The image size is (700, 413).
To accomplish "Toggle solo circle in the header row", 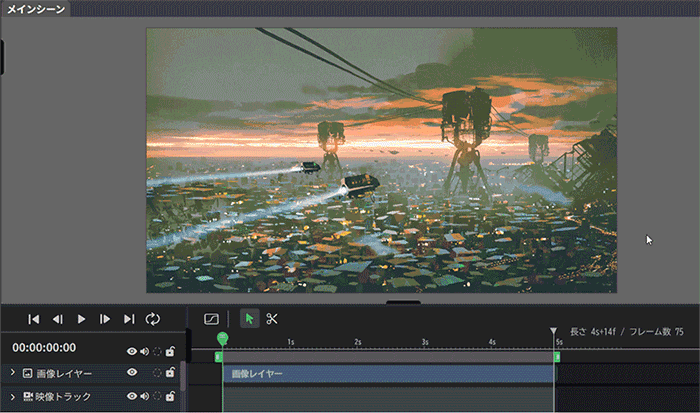I will 157,351.
